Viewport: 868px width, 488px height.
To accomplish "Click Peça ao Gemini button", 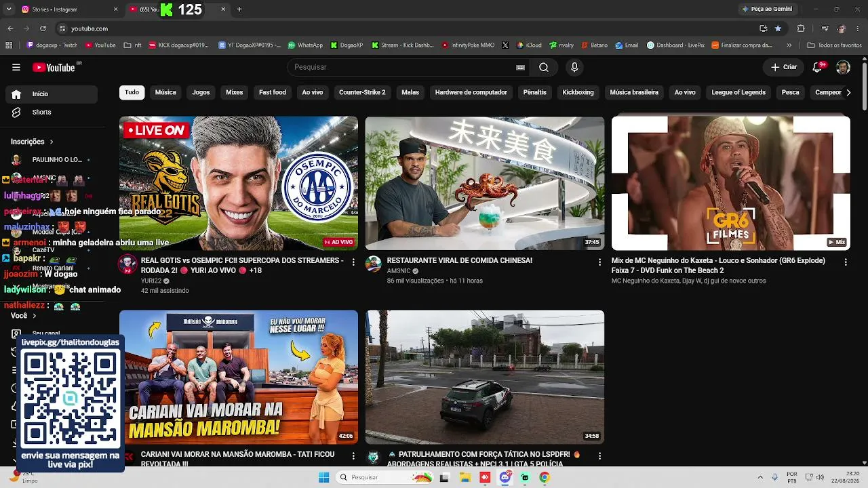I will coord(767,9).
